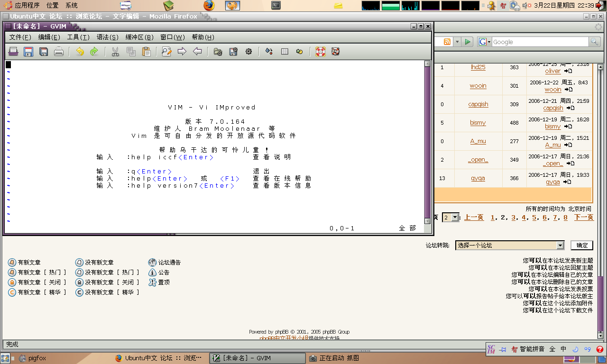This screenshot has width=607, height=364.
Task: Open the terminal launcher in the top panel
Action: (276, 5)
